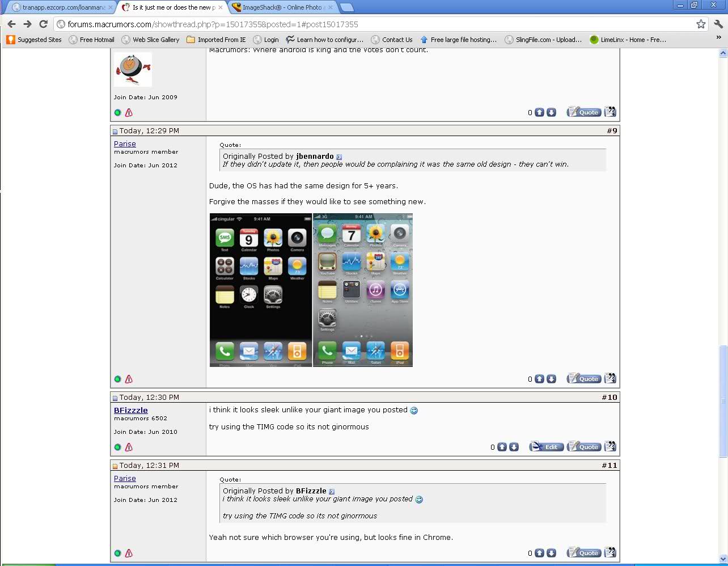Bookmark page with the star icon

(701, 24)
